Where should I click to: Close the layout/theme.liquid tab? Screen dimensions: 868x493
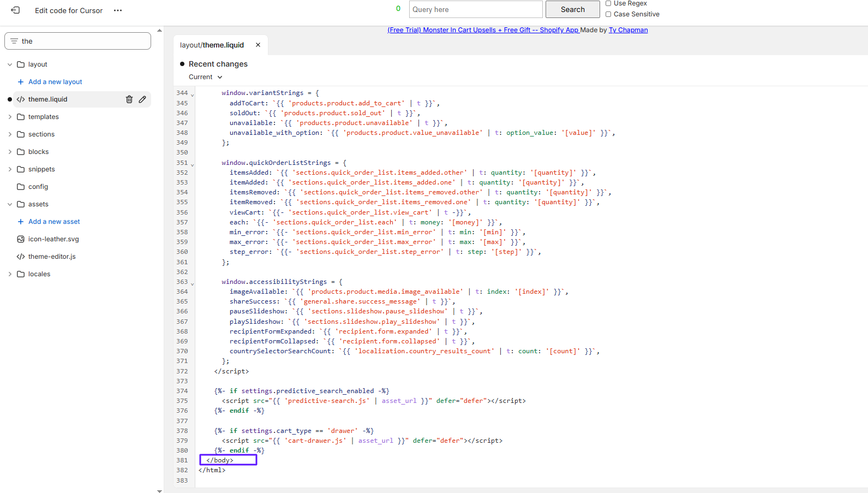click(258, 45)
